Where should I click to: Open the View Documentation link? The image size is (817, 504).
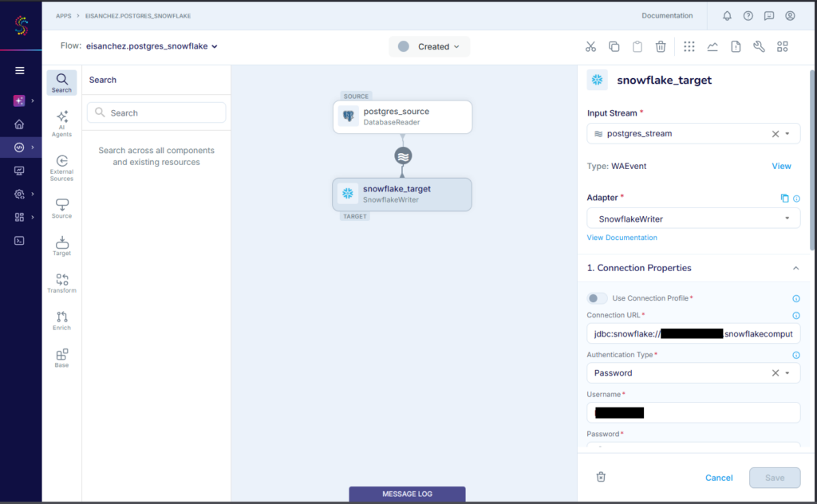622,238
